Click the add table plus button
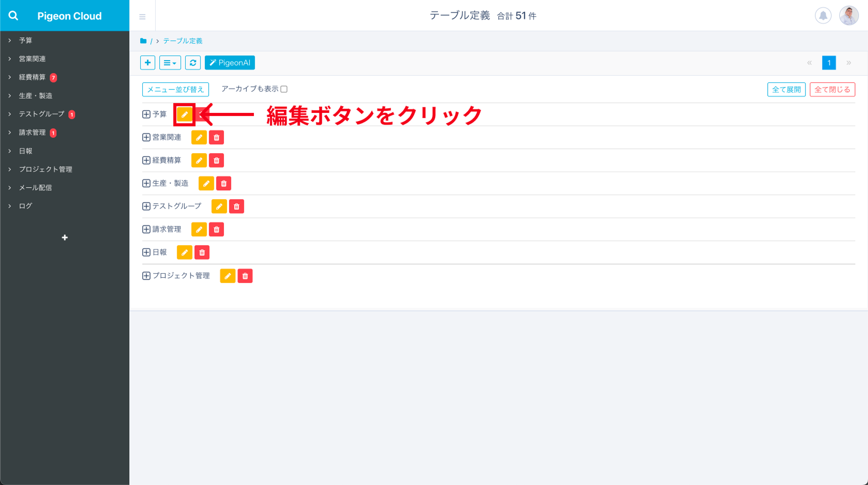Screen dimensions: 868x485 (x=148, y=63)
